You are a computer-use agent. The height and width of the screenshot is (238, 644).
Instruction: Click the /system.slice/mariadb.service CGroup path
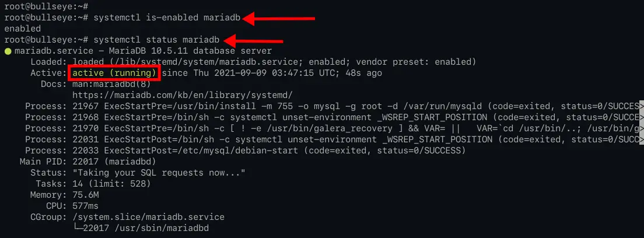click(148, 217)
